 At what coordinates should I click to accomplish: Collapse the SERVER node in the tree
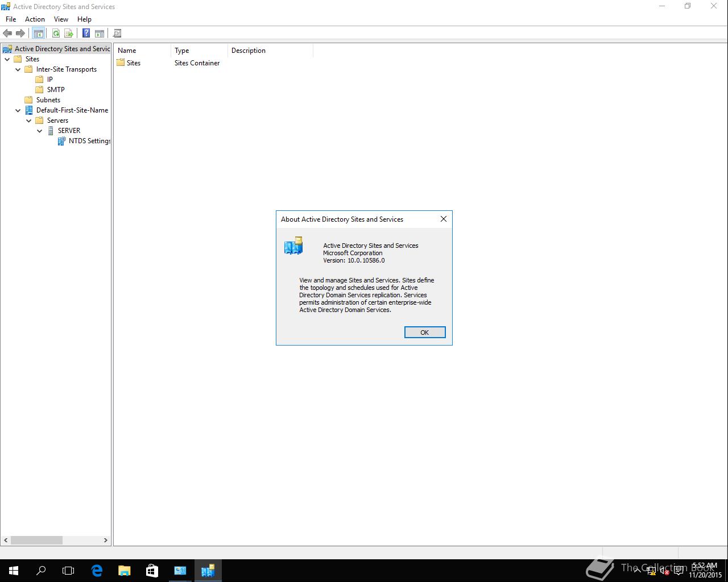pos(40,131)
